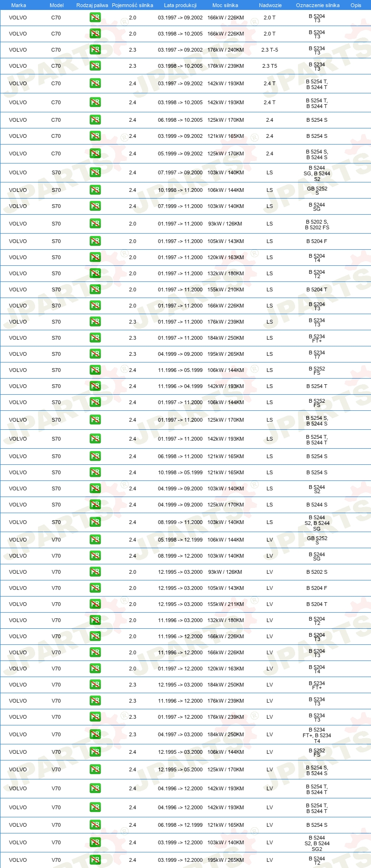Click fuel icon in S70 08.1999 -> 11.2000 row
This screenshot has width=371, height=868.
[95, 522]
